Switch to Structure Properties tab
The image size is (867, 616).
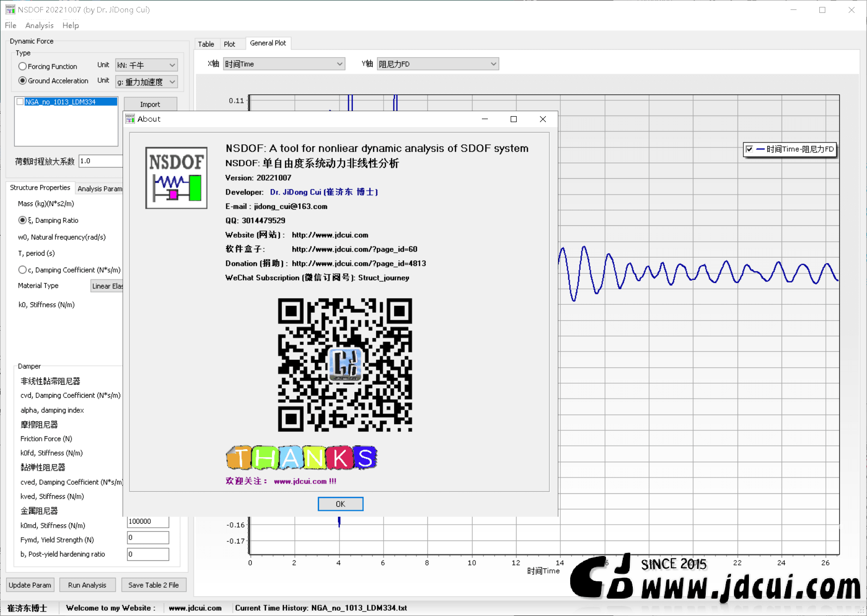pos(40,188)
